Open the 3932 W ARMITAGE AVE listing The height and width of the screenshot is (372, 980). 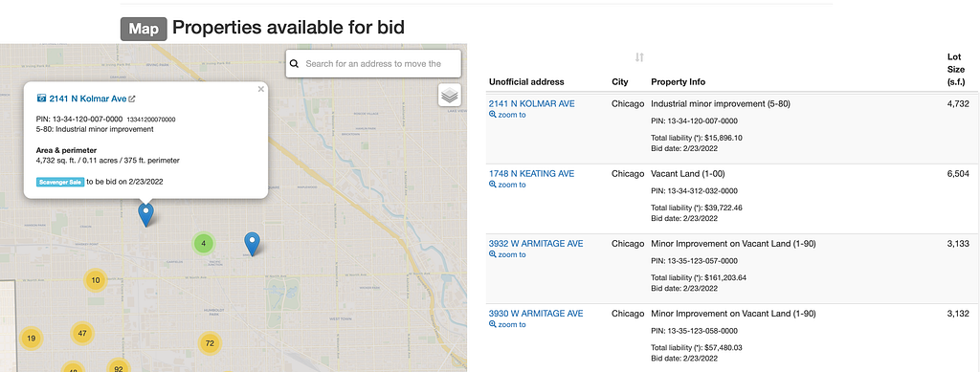536,244
